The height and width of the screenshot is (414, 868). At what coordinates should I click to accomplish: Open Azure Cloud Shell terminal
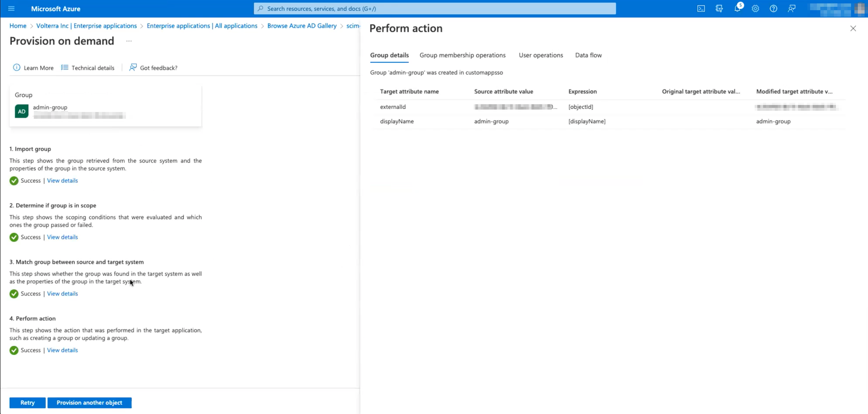point(701,8)
